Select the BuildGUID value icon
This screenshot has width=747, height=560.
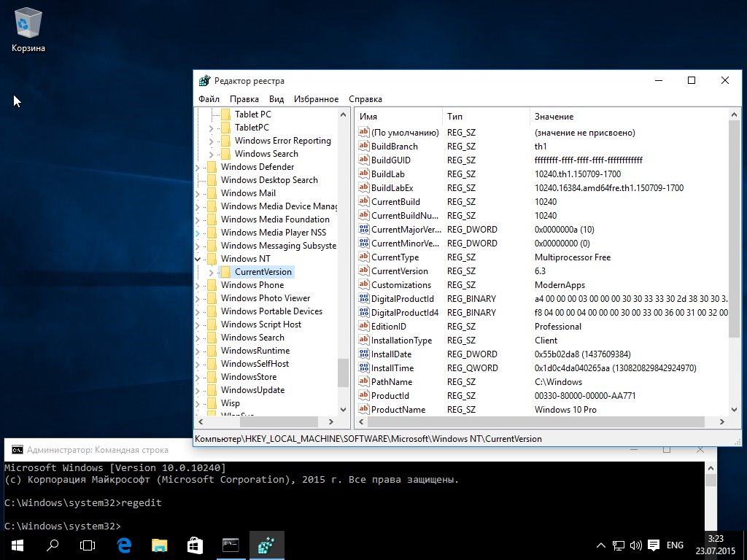(x=364, y=160)
